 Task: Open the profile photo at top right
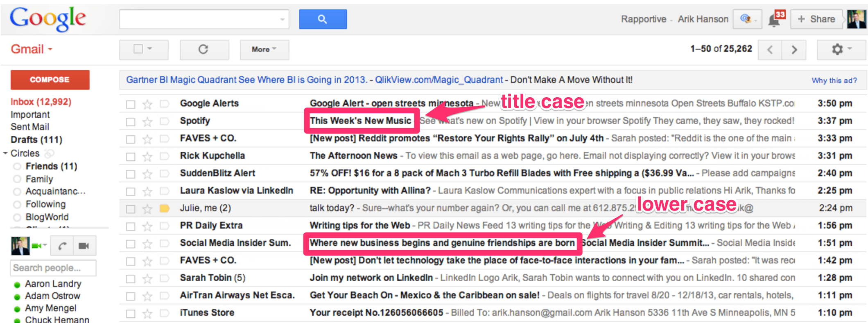857,19
